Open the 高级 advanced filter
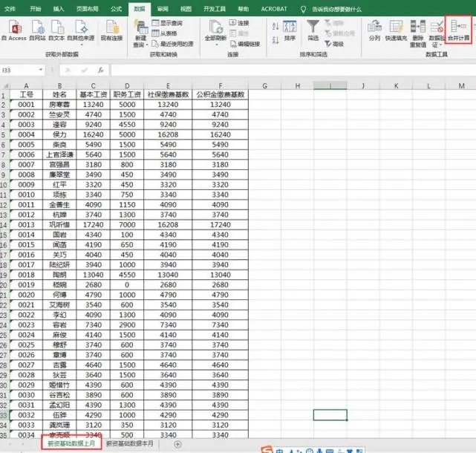 click(x=334, y=44)
